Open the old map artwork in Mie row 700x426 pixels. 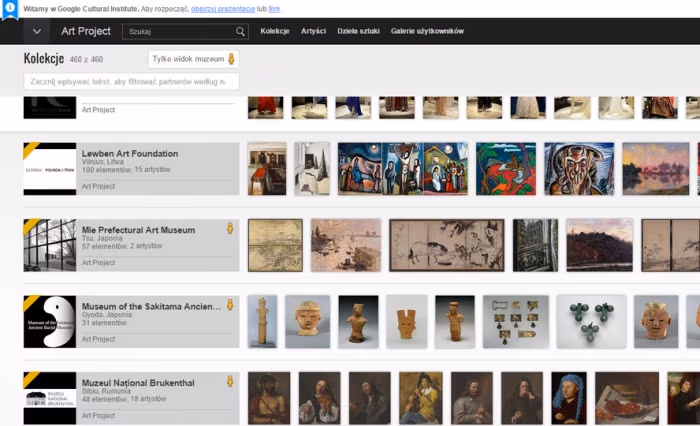[x=275, y=245]
